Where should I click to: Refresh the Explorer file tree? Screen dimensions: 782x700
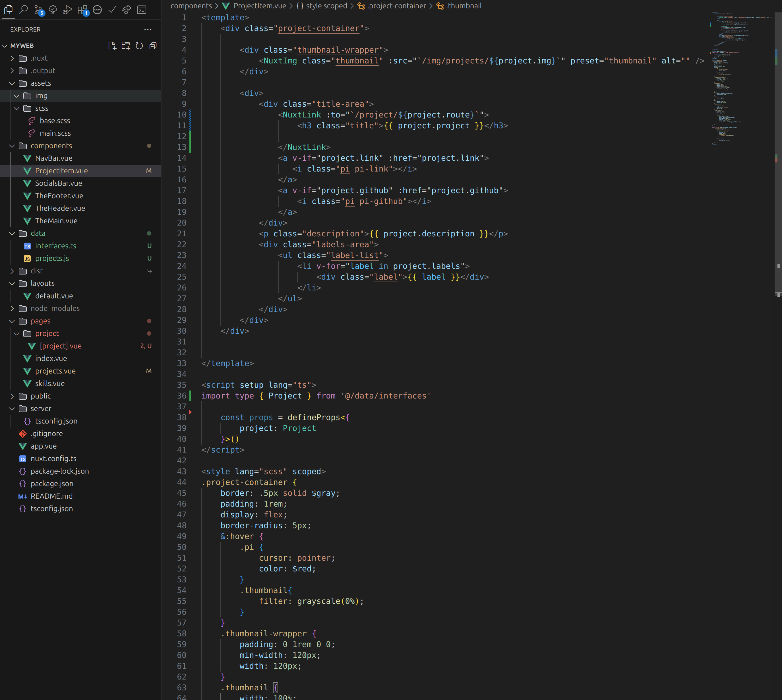click(x=139, y=46)
